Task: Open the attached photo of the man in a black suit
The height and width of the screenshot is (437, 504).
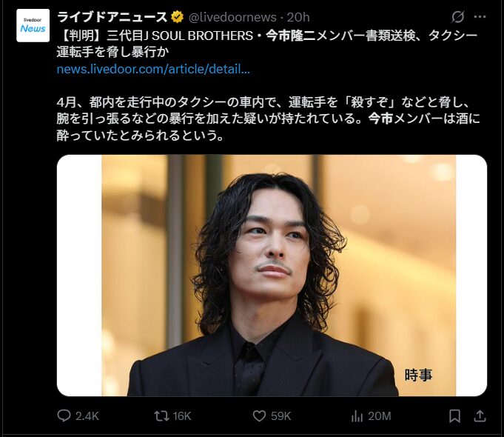Action: (272, 276)
